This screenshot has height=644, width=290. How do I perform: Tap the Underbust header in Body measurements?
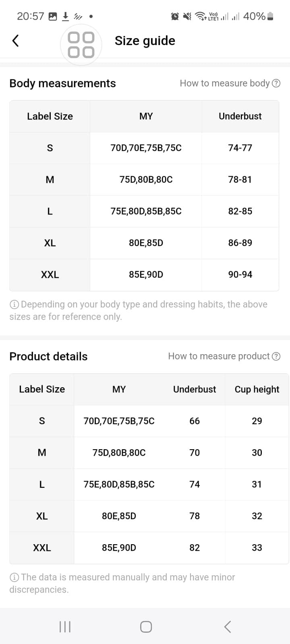240,116
